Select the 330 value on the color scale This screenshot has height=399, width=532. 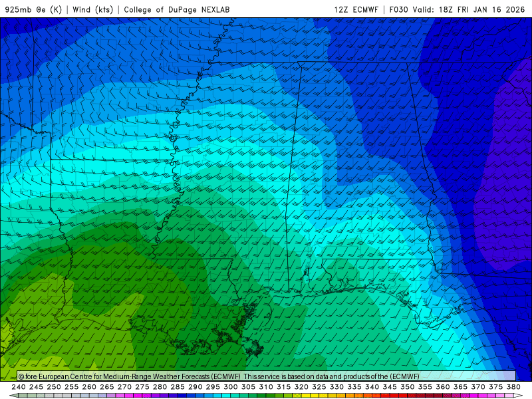[x=336, y=387]
